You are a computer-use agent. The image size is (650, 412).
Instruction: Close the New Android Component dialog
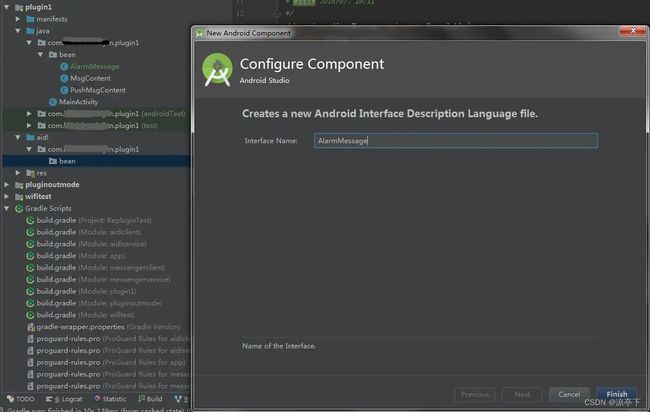tap(633, 30)
